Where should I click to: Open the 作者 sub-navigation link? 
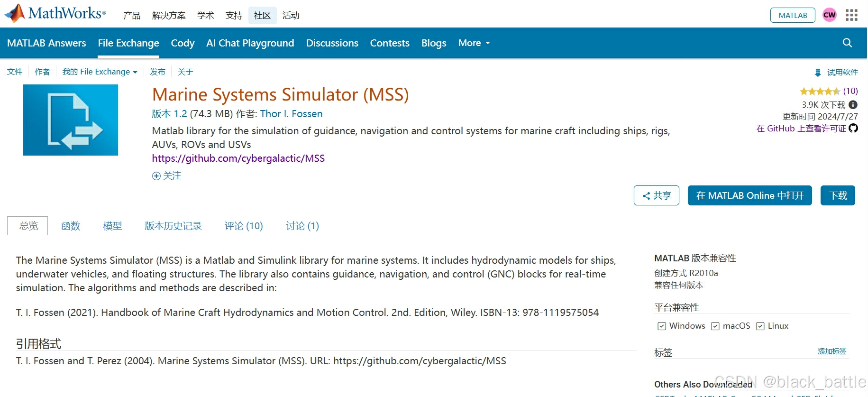[42, 72]
